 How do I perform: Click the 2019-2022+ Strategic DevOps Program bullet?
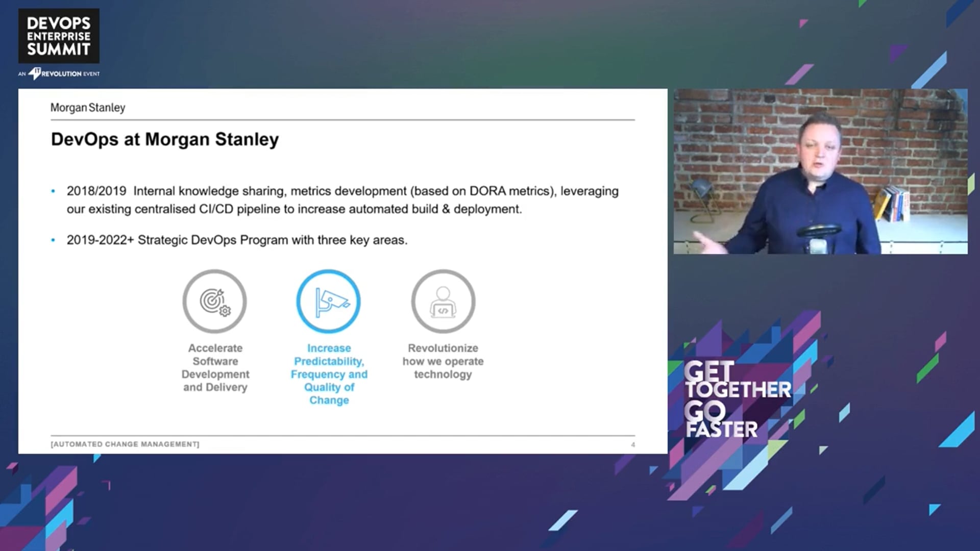click(x=237, y=240)
